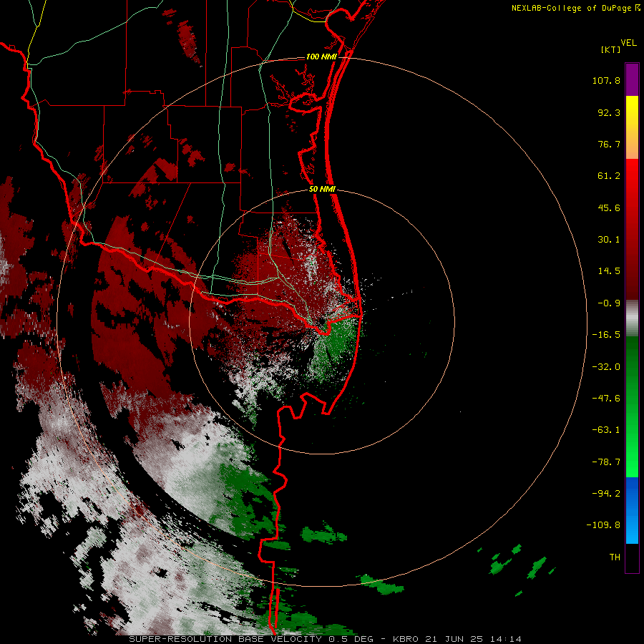
Task: Click the 107.8 velocity scale value
Action: pos(606,80)
